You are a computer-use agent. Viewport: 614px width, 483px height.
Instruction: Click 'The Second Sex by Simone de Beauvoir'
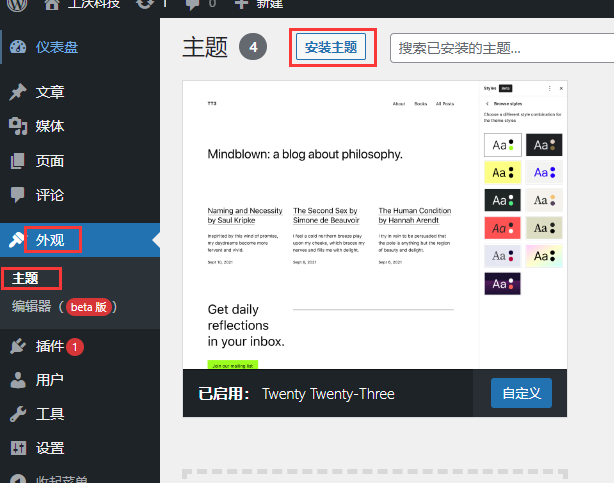coord(326,215)
